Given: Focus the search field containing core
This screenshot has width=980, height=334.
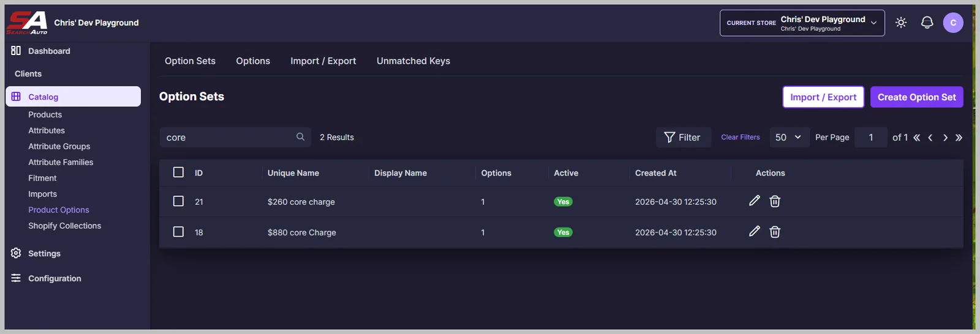Looking at the screenshot, I should (x=235, y=137).
